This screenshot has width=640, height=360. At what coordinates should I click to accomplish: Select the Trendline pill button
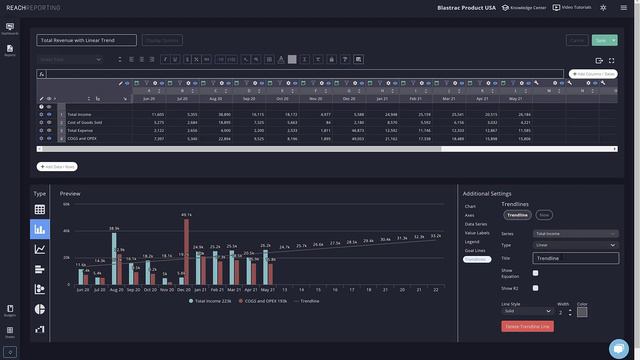[x=517, y=215]
